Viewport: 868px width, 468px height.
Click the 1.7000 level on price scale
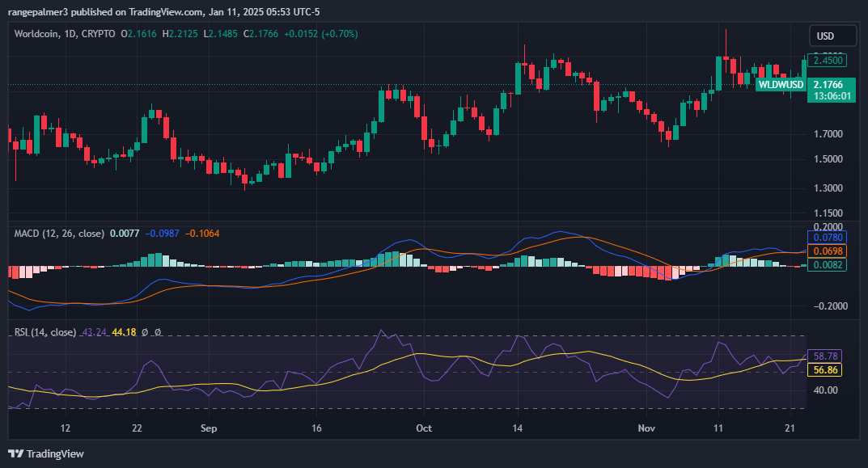coord(828,133)
